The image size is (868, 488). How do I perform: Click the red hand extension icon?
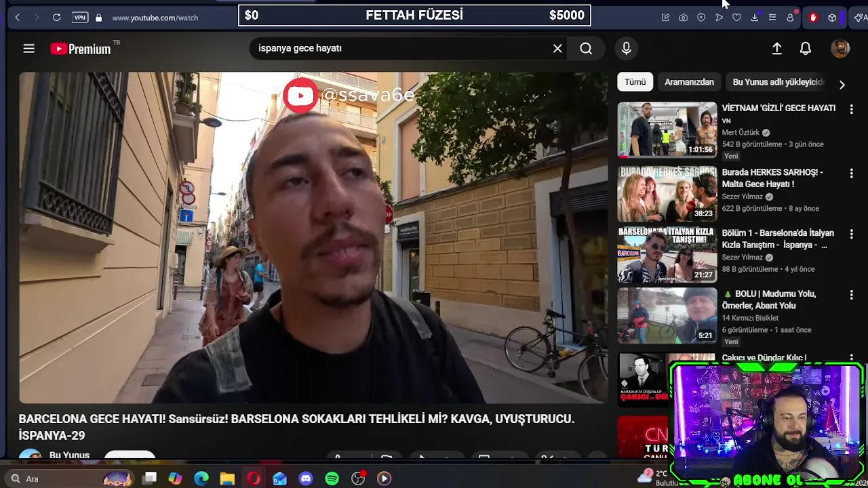coord(813,18)
